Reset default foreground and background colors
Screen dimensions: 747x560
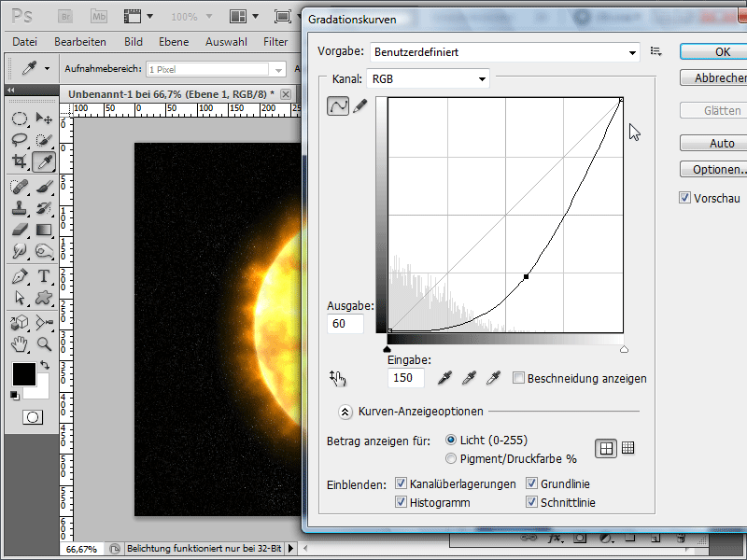15,395
